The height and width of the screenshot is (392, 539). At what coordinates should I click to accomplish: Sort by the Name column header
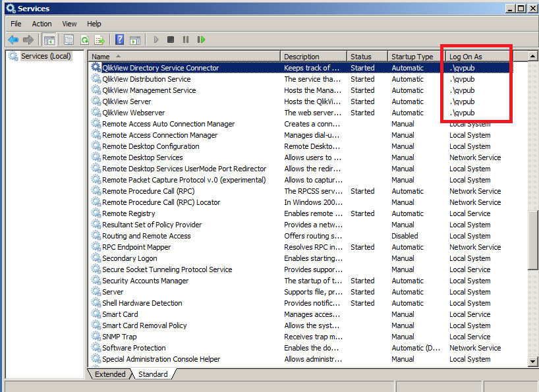click(184, 57)
